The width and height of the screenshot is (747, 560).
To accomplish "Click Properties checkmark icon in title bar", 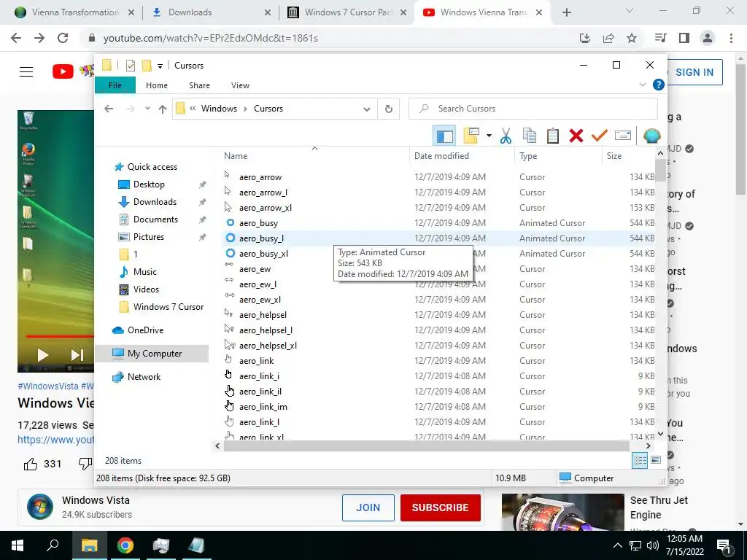I will pos(131,65).
